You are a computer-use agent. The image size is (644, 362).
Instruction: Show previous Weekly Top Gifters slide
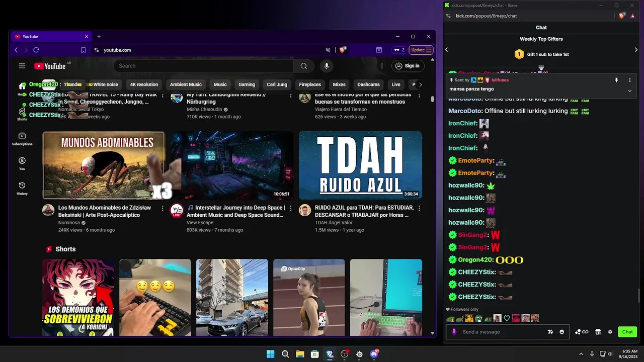point(446,49)
